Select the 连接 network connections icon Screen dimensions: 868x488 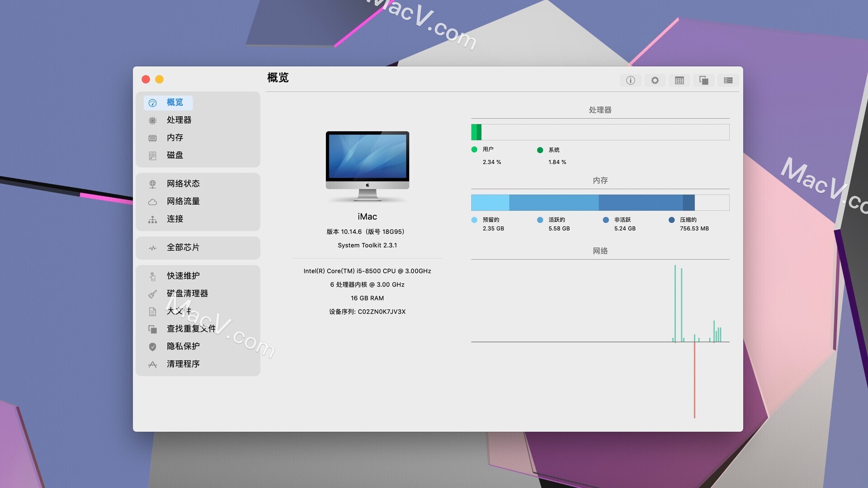153,219
